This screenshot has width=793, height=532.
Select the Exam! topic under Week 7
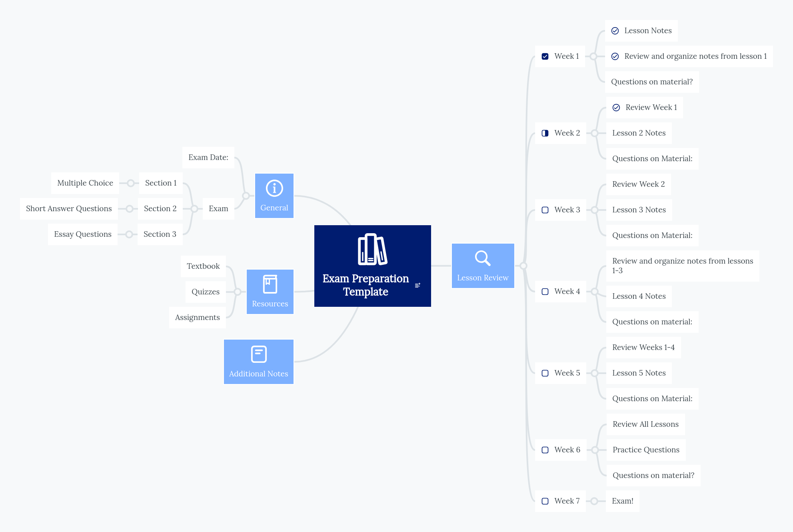click(x=622, y=501)
